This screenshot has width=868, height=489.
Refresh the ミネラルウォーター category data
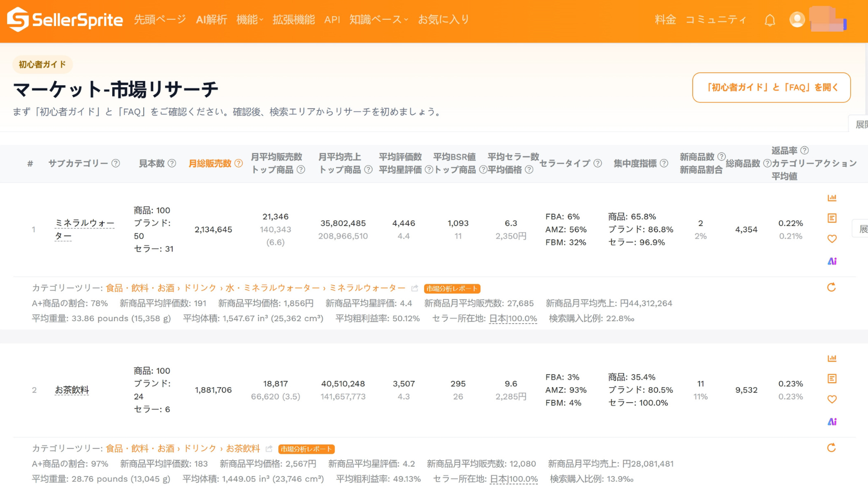point(831,287)
